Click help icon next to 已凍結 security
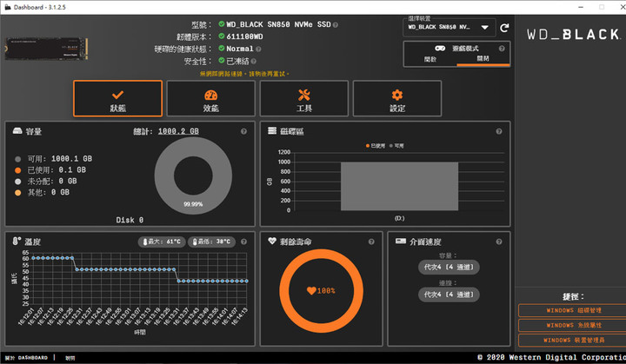 [x=254, y=62]
